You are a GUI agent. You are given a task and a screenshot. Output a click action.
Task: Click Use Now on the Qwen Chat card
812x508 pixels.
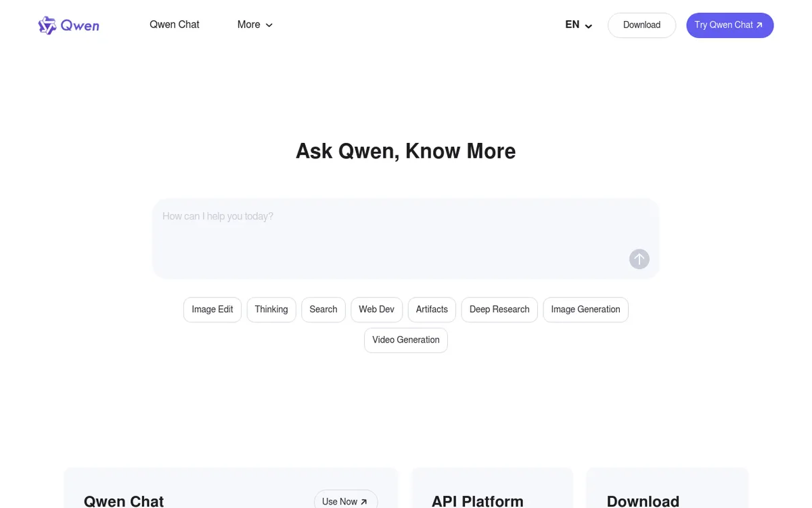(345, 501)
